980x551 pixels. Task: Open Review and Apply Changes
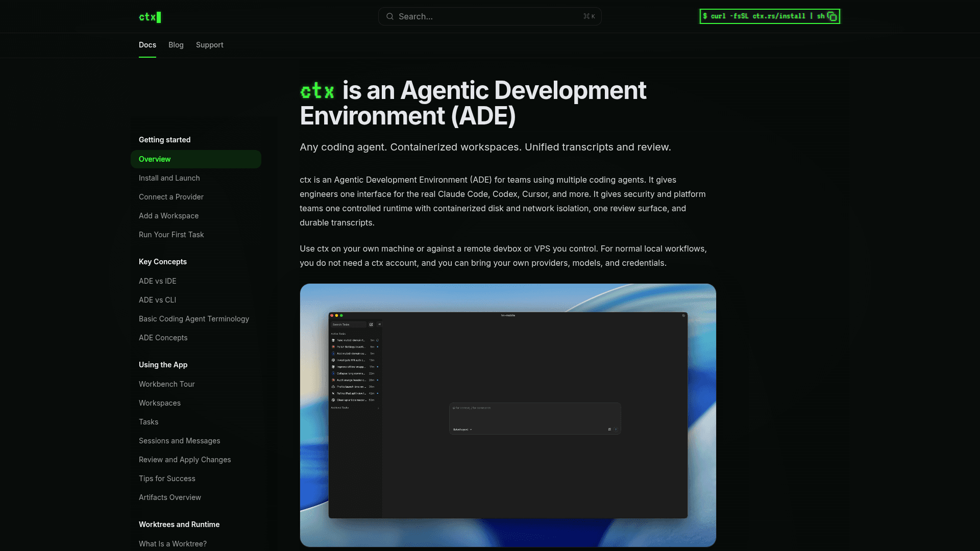click(x=184, y=460)
